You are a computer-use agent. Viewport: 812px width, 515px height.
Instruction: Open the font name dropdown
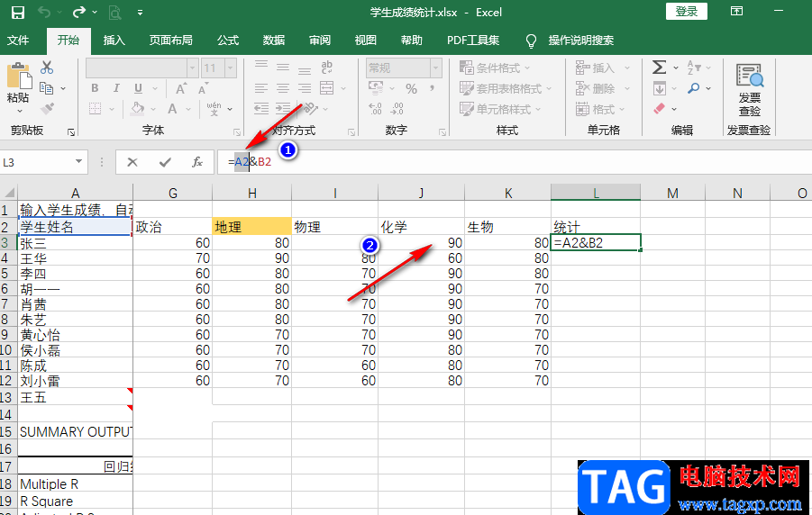coord(193,68)
